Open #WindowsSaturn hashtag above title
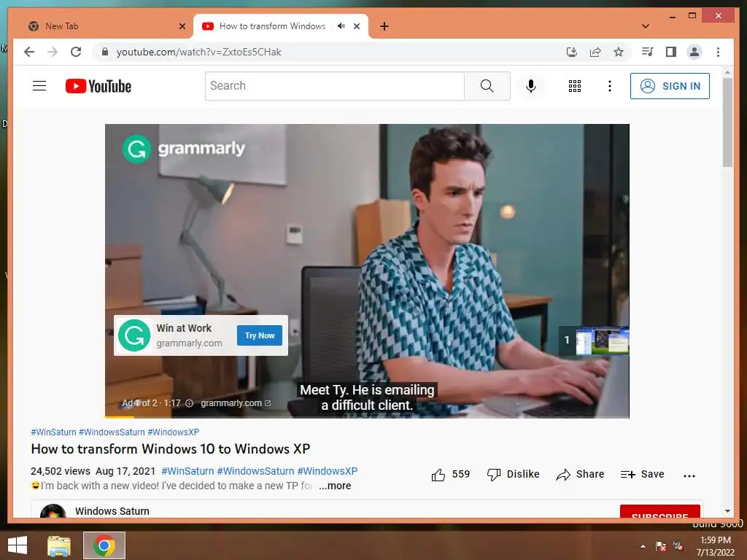747x560 pixels. pyautogui.click(x=112, y=432)
